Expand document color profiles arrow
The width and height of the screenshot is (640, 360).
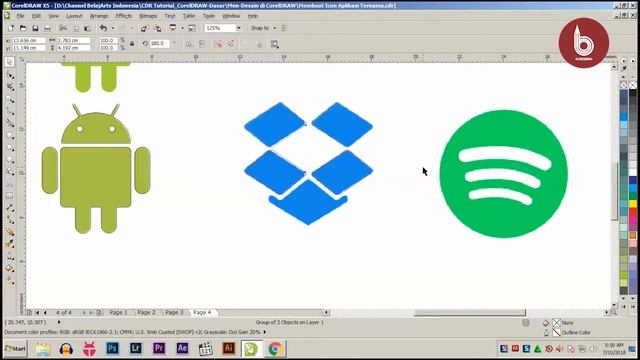264,332
